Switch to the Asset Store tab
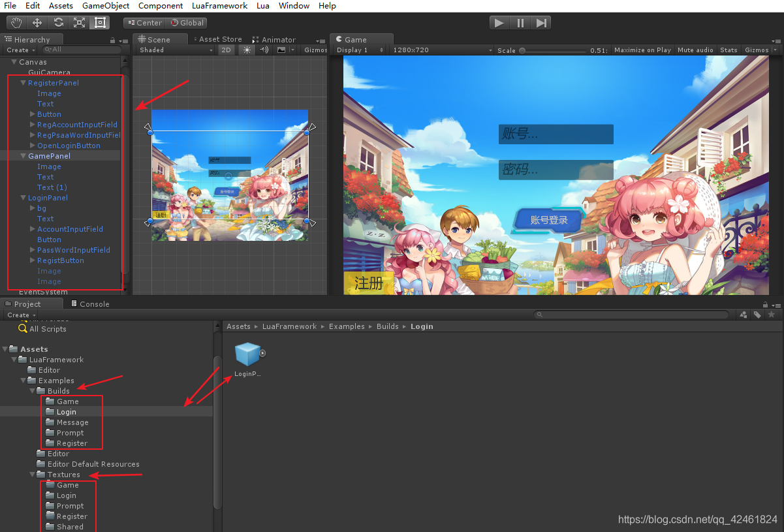This screenshot has height=532, width=784. 217,40
